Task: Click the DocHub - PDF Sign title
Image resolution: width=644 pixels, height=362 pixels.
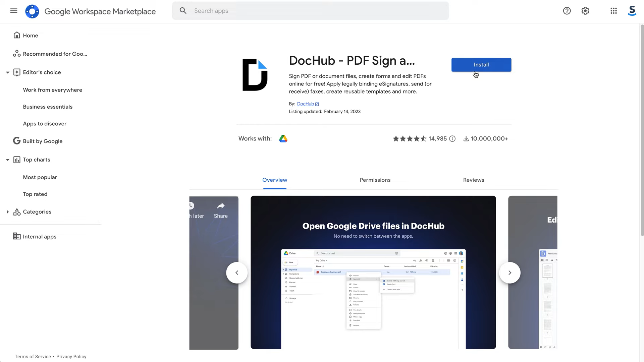Action: (x=352, y=61)
